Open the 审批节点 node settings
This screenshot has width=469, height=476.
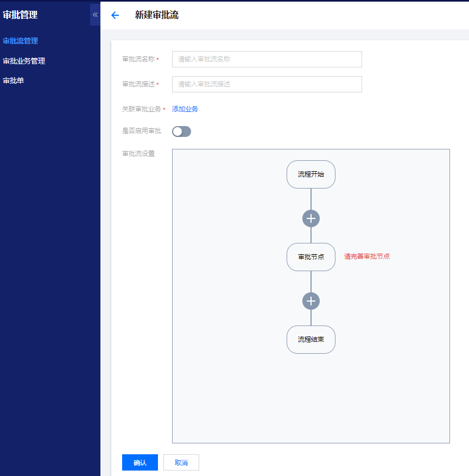[x=311, y=257]
